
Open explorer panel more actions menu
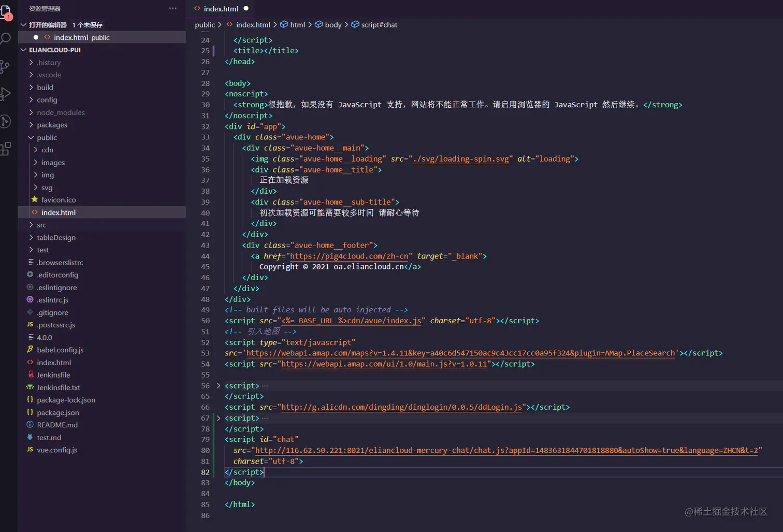(x=173, y=8)
